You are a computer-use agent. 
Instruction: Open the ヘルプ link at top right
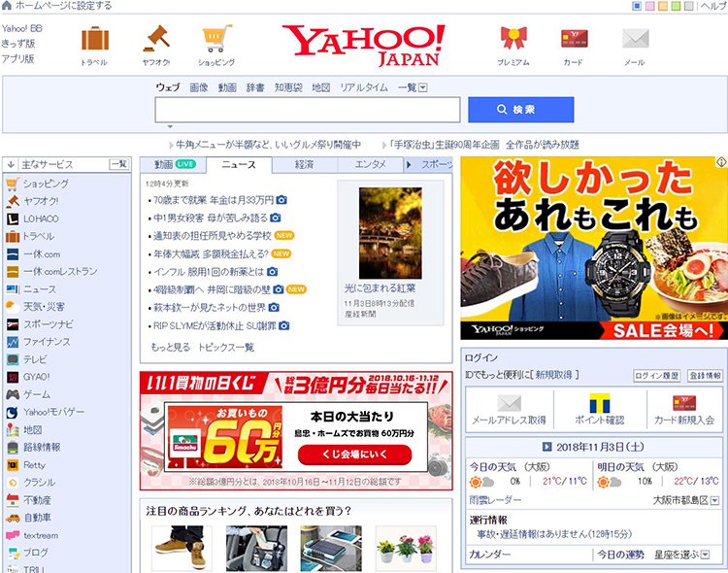[713, 6]
